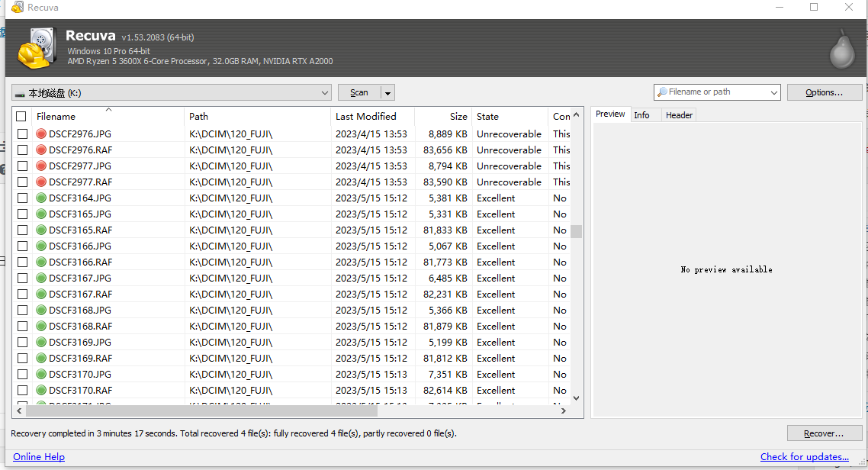Tick the checkbox for DSCF3164.JPG
Screen dimensions: 868x470
tap(22, 198)
